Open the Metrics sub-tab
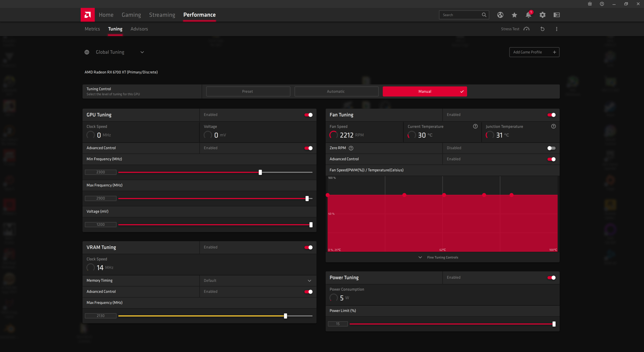This screenshot has width=644, height=352. (92, 29)
